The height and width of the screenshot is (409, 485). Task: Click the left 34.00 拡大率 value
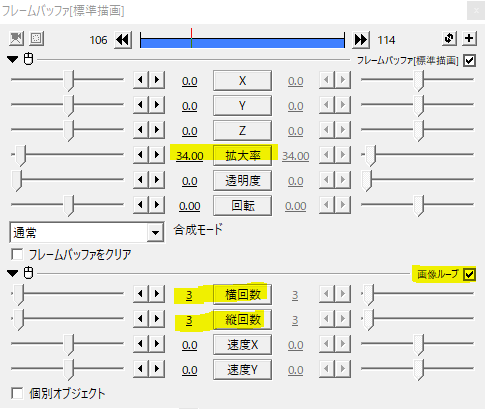pyautogui.click(x=190, y=156)
